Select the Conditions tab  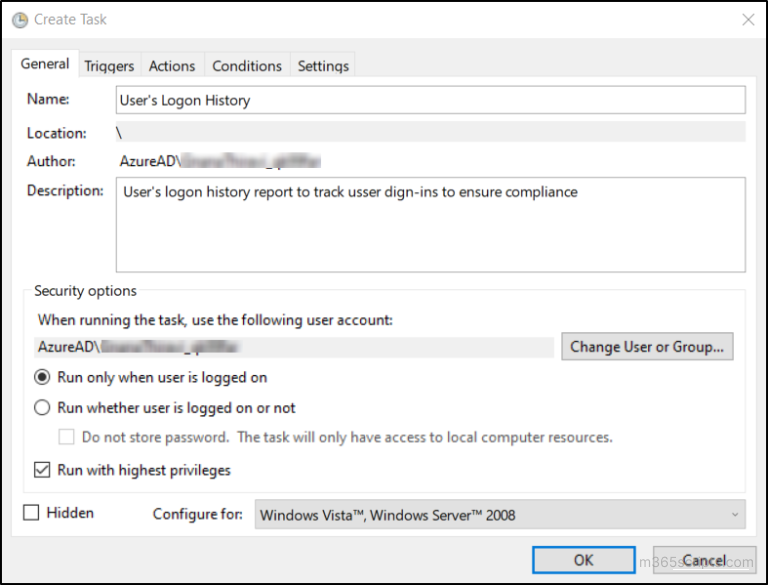[247, 66]
